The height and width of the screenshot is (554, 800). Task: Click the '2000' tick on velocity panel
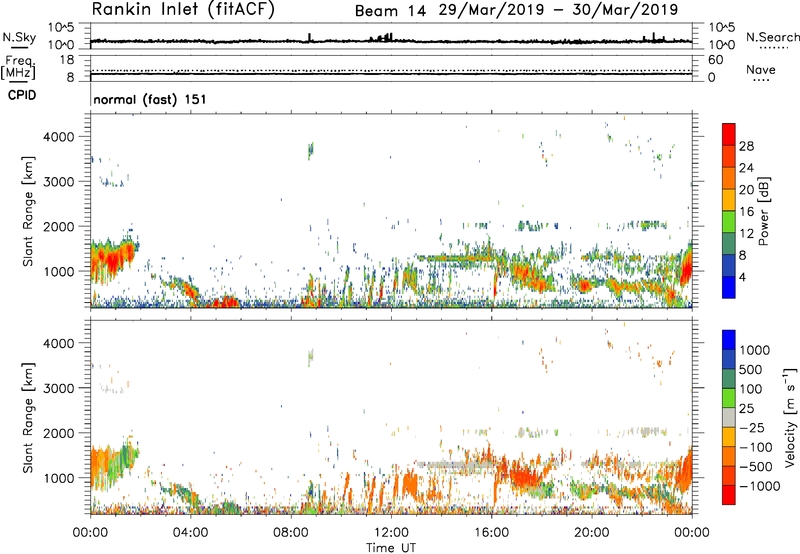click(x=58, y=433)
